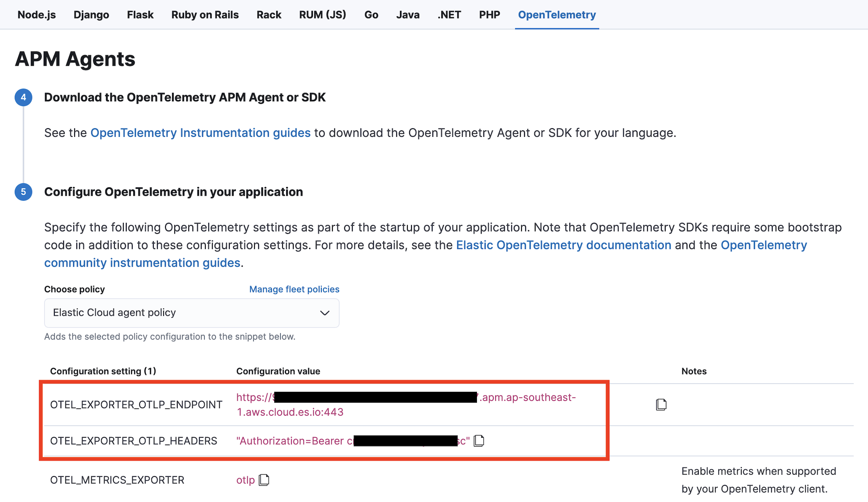This screenshot has height=502, width=868.
Task: Copy the Authorization Bearer header value
Action: (x=479, y=440)
